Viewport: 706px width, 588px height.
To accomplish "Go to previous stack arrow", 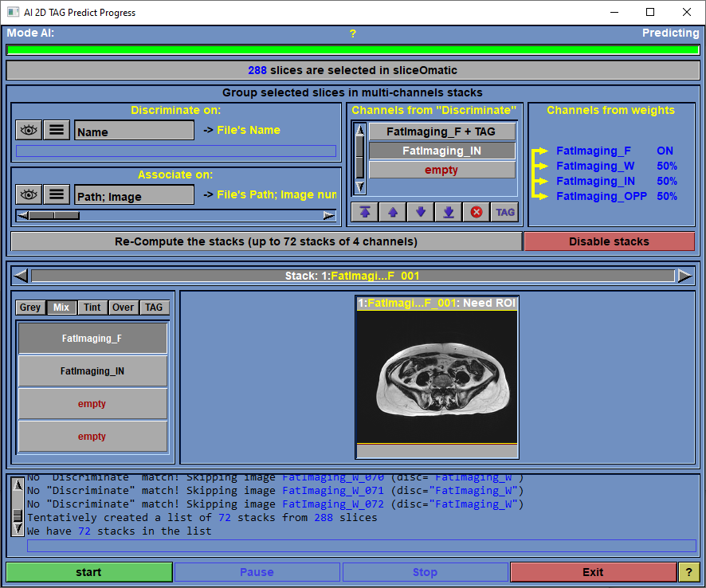I will click(21, 276).
